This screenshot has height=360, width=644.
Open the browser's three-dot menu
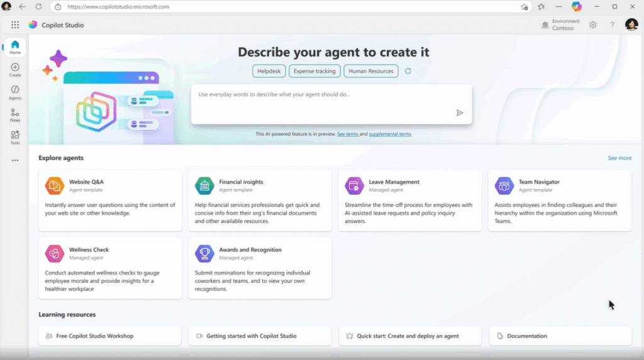point(559,7)
